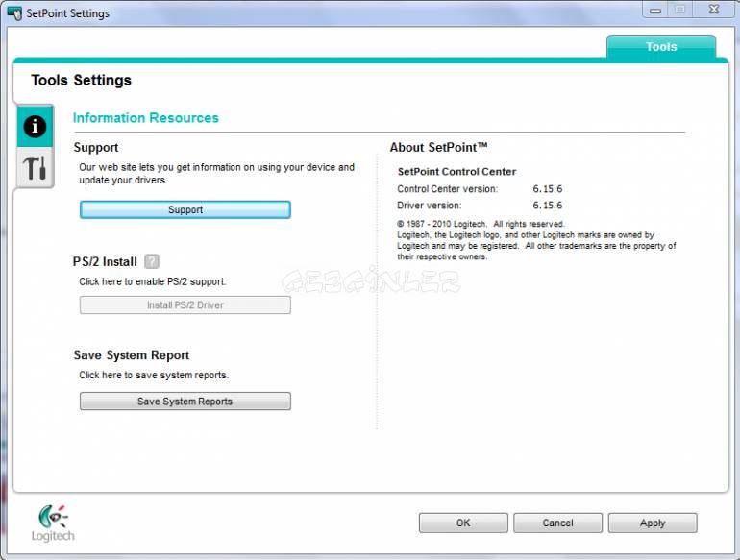Click the SetPoint title bar app icon

pos(14,12)
